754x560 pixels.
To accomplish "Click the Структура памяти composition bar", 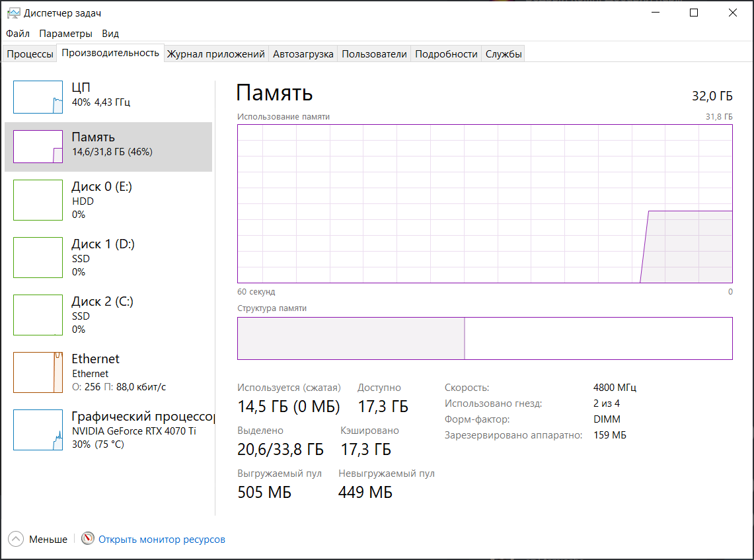I will point(484,339).
